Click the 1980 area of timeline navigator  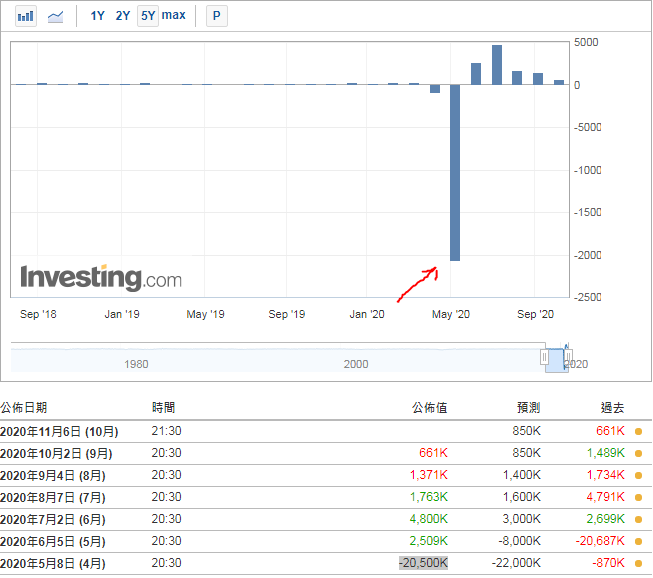[x=136, y=364]
